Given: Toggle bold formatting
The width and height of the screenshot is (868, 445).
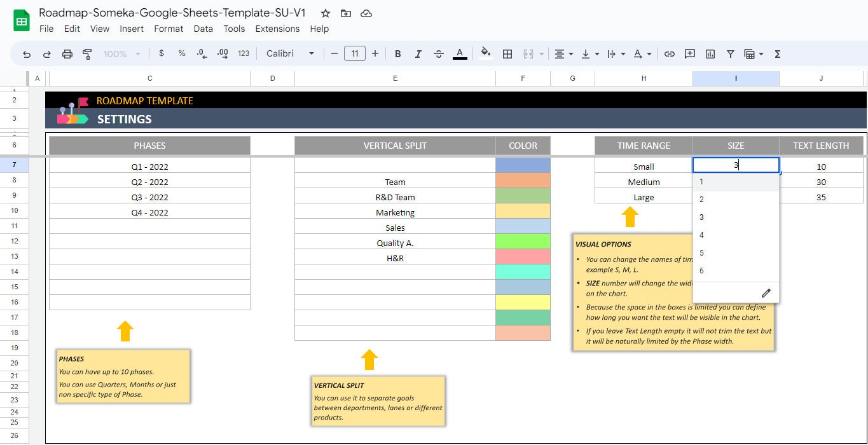Looking at the screenshot, I should click(x=397, y=53).
